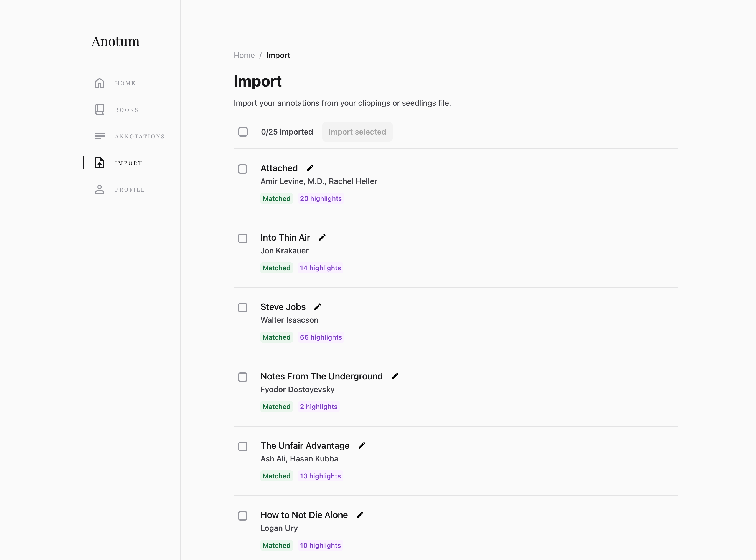Screen dimensions: 756x560
Task: Click the Home house icon in sidebar
Action: tap(99, 83)
